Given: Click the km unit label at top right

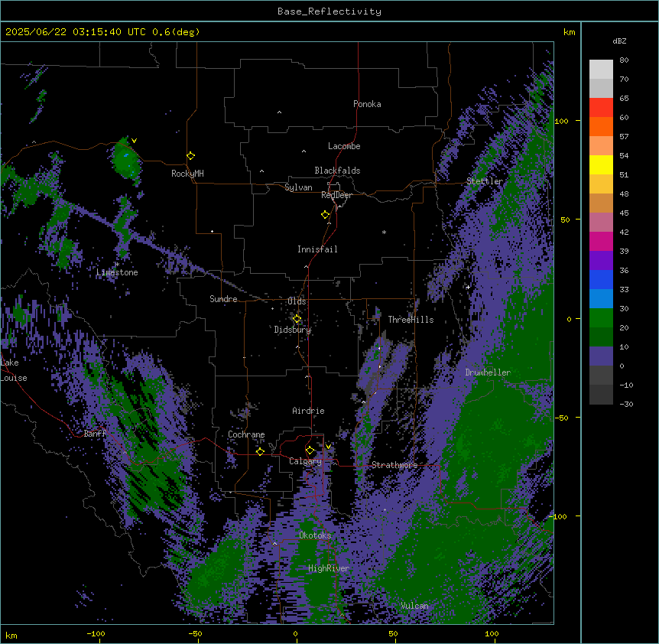Looking at the screenshot, I should (569, 32).
